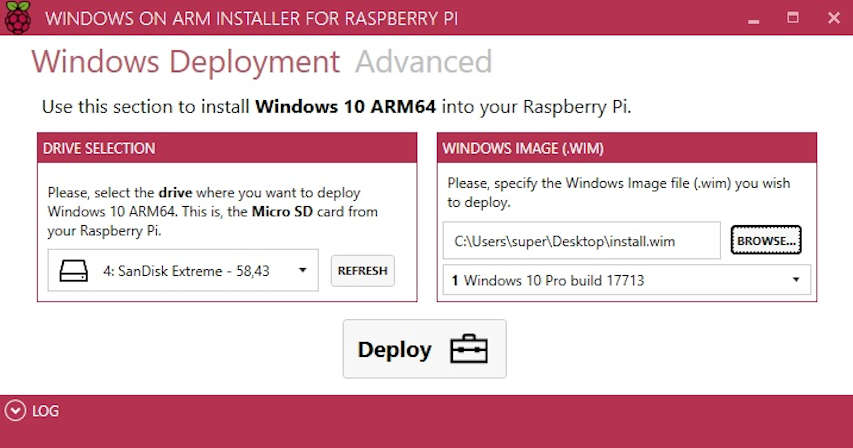This screenshot has height=448, width=853.
Task: Refresh the drive list
Action: pos(362,271)
